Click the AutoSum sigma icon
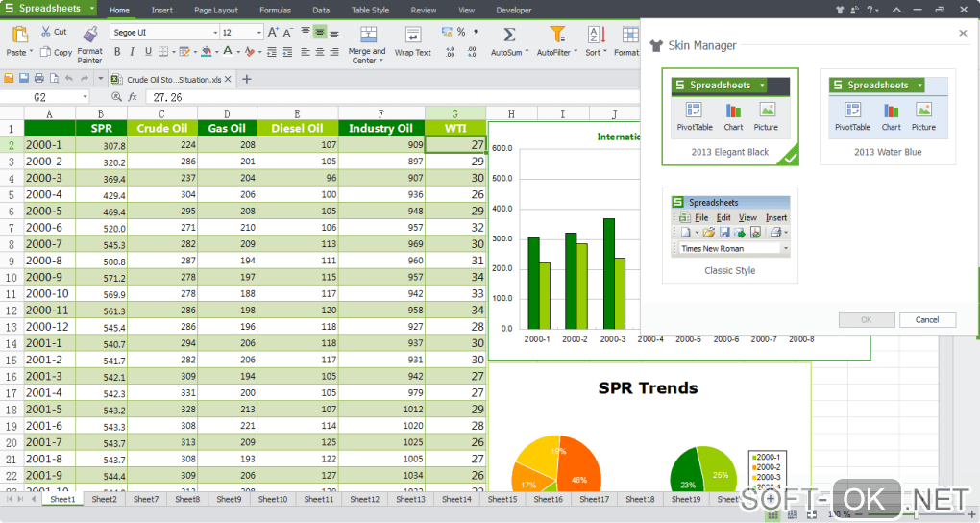This screenshot has width=980, height=523. tap(509, 35)
